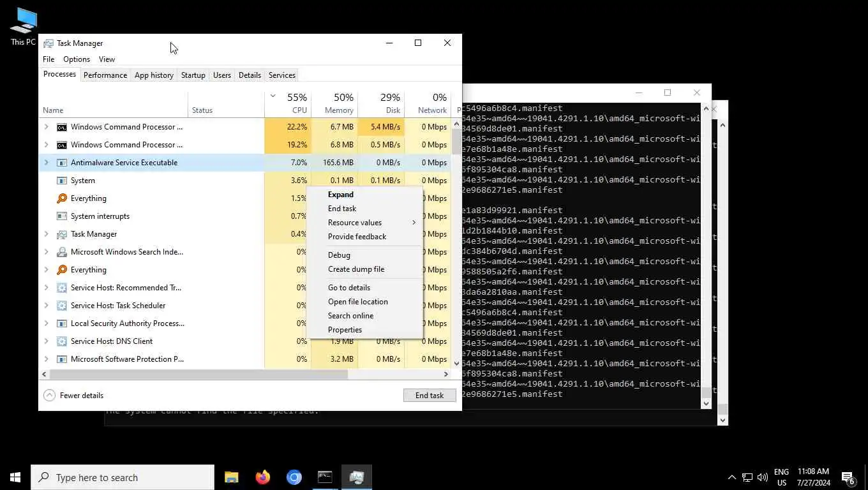Choose Open file location

pos(364,302)
